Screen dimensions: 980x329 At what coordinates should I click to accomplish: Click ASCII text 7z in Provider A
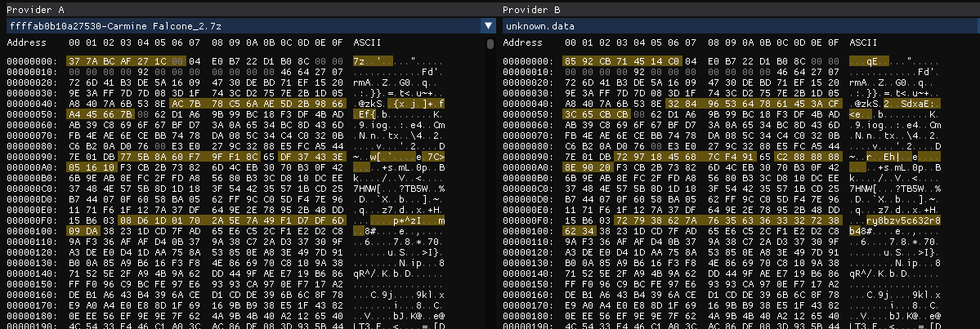pyautogui.click(x=359, y=61)
